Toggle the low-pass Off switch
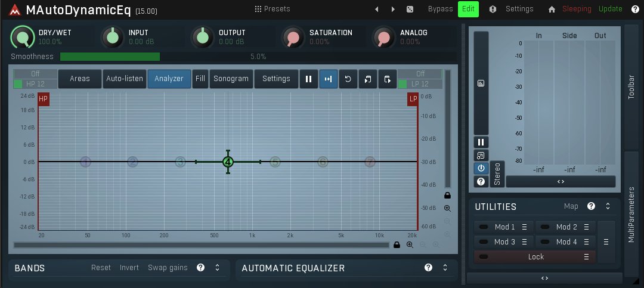 click(x=420, y=74)
